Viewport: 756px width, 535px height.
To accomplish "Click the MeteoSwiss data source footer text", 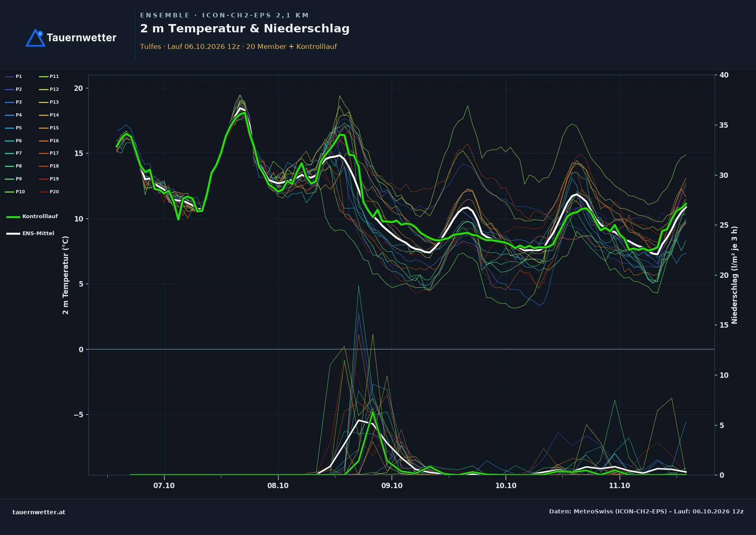I will click(x=646, y=511).
